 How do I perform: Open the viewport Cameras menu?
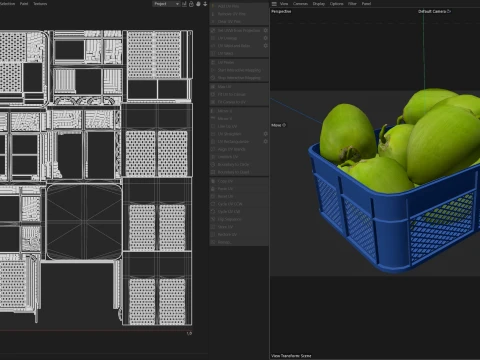pyautogui.click(x=300, y=4)
